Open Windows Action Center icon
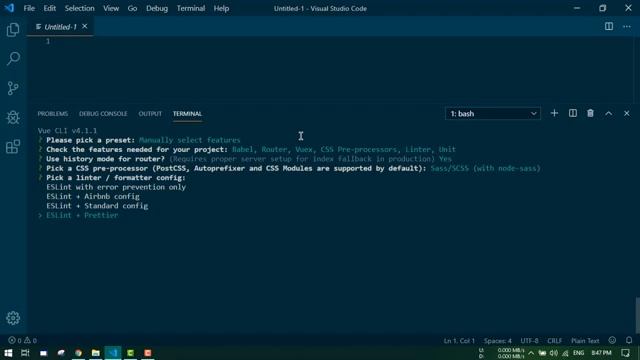Screen dimensions: 640x360 click(626, 353)
